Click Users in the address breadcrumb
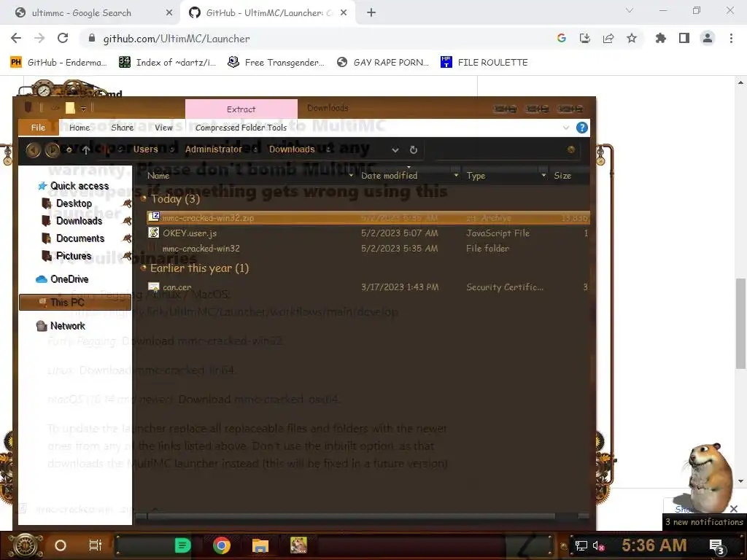 click(145, 149)
